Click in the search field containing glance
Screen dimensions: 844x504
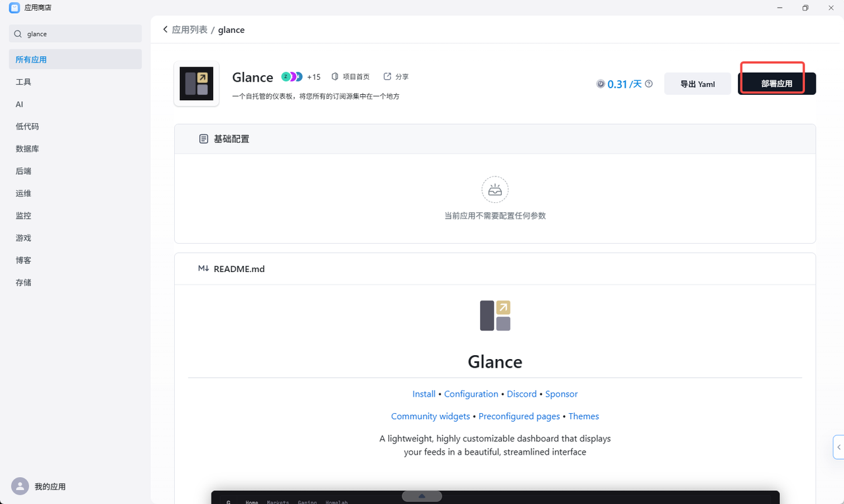pos(75,34)
